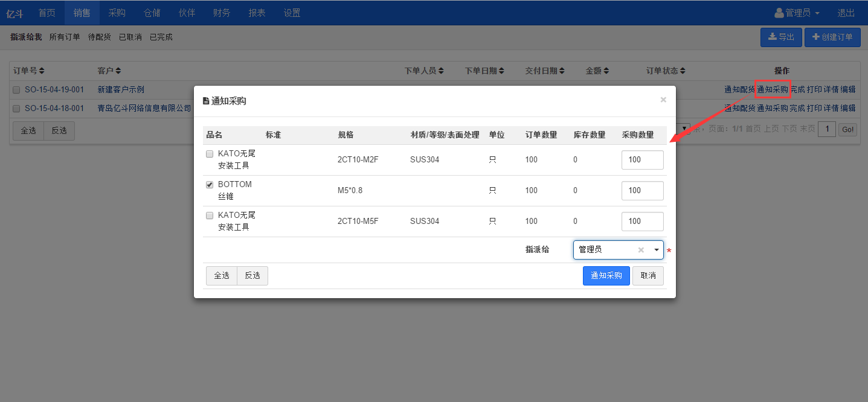868x402 pixels.
Task: Click the 亿斗 logo
Action: (14, 13)
